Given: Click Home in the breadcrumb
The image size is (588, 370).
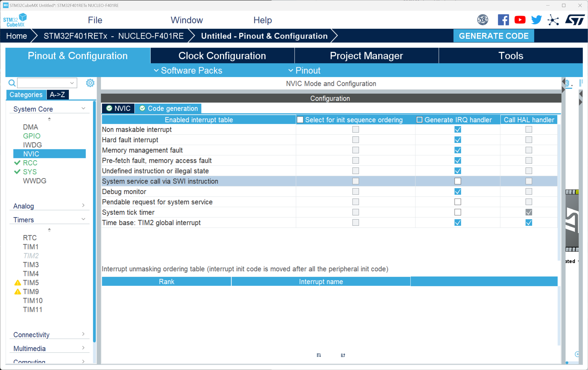Looking at the screenshot, I should (x=16, y=36).
